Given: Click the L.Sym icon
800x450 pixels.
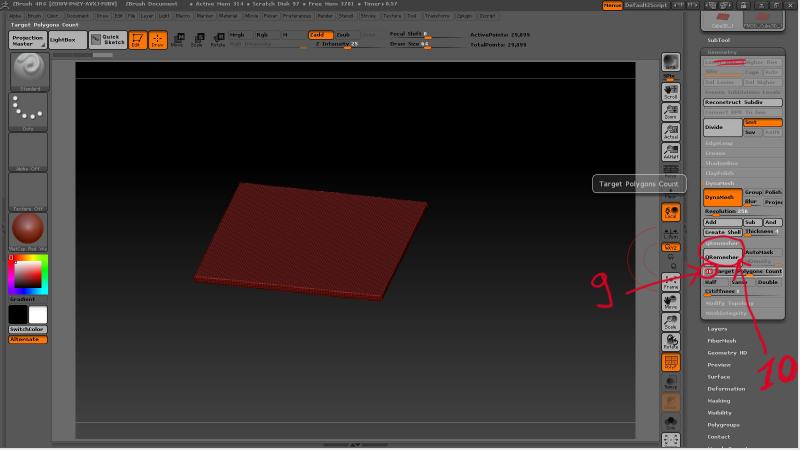Looking at the screenshot, I should [671, 234].
